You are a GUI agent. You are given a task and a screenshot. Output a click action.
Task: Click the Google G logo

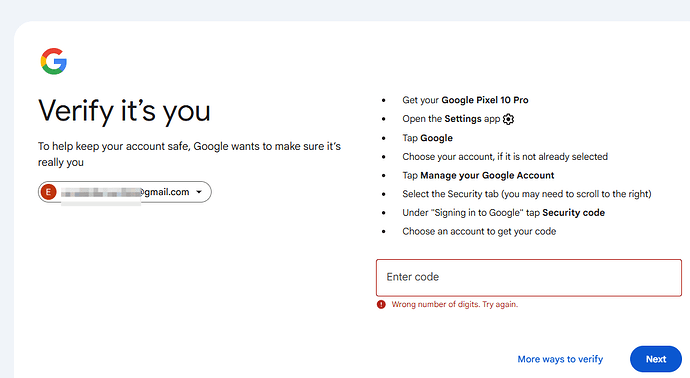click(54, 61)
